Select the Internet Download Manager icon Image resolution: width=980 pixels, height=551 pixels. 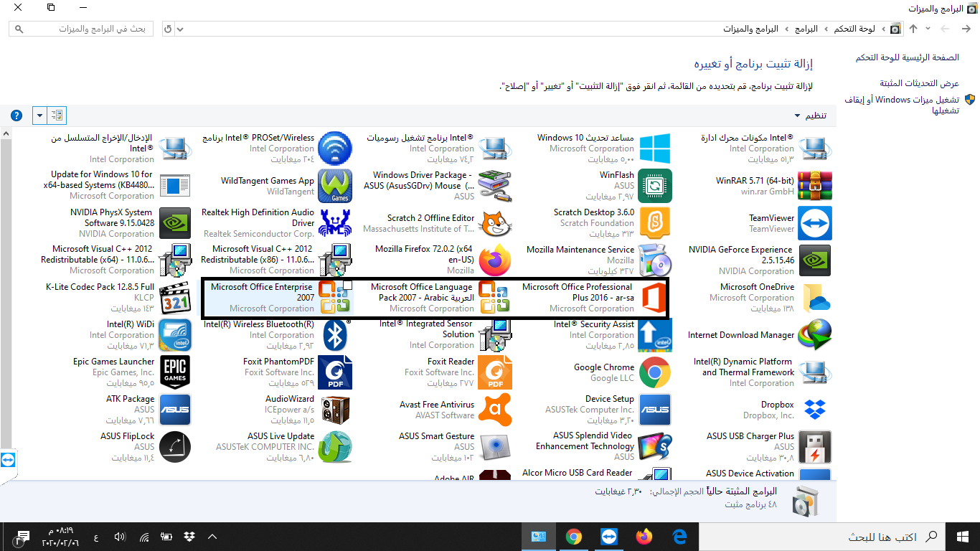pos(814,335)
